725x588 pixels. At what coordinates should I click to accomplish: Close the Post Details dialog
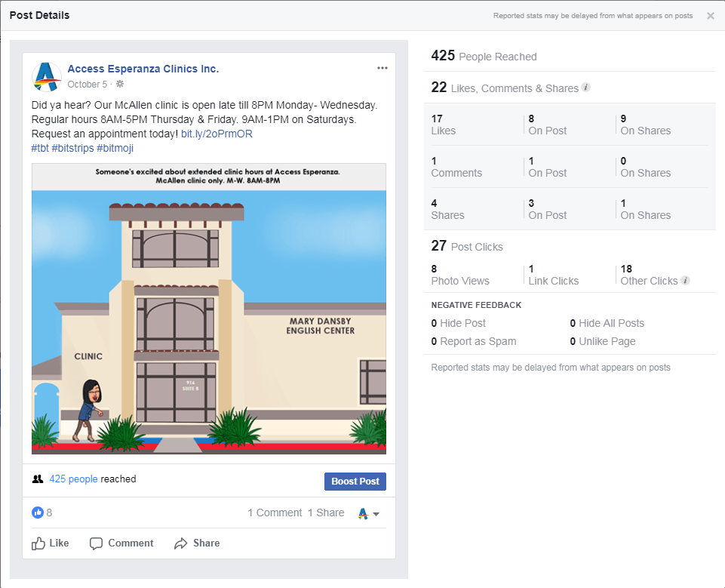[710, 16]
